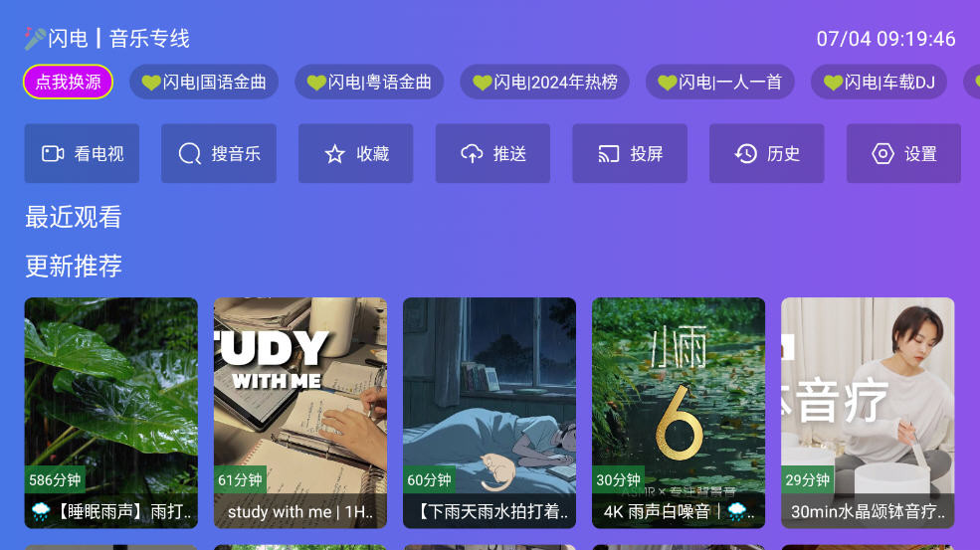Viewport: 980px width, 550px height.
Task: Open the 推送 push label
Action: click(509, 154)
